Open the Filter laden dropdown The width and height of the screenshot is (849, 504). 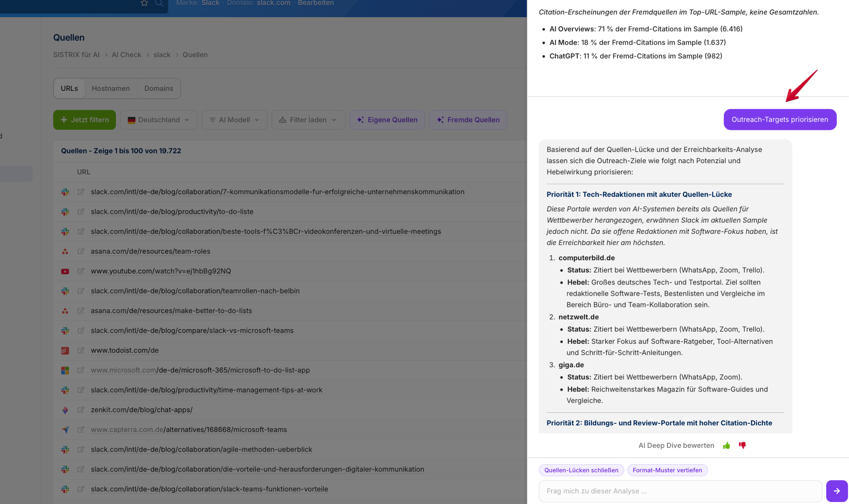[308, 120]
